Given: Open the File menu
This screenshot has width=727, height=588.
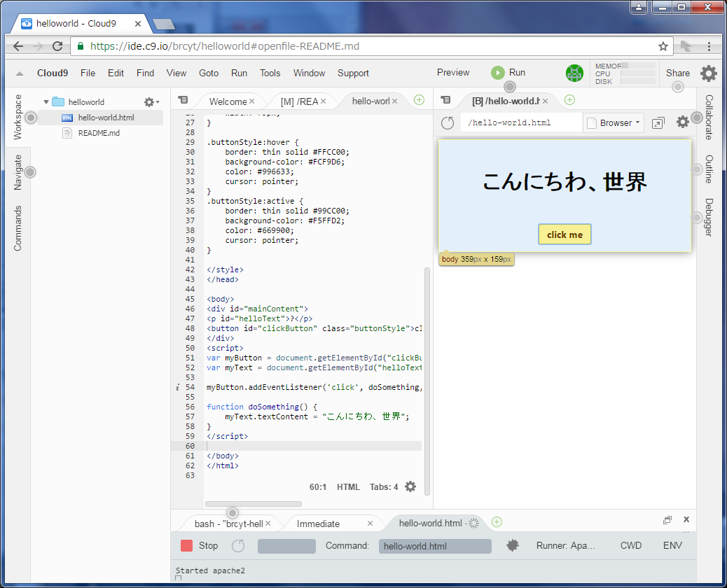Looking at the screenshot, I should [x=88, y=73].
